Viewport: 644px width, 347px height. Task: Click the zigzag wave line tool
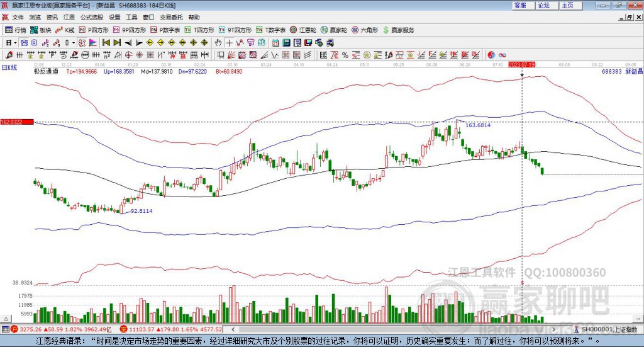click(275, 55)
